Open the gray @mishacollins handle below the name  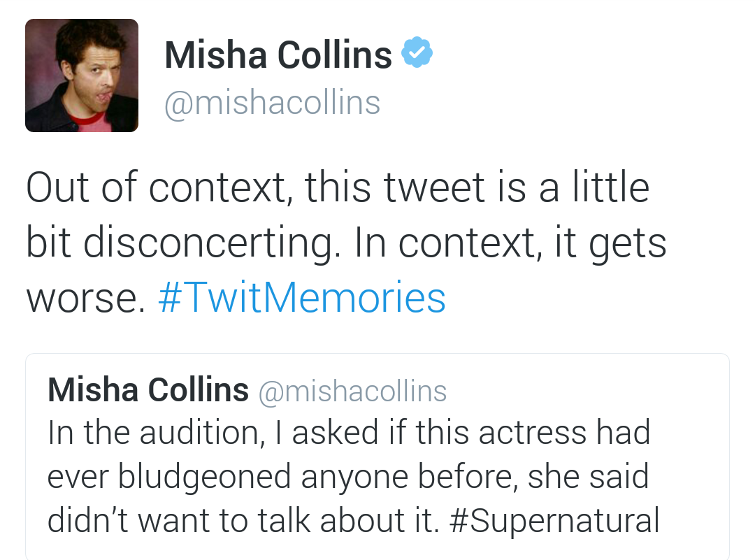pyautogui.click(x=272, y=103)
